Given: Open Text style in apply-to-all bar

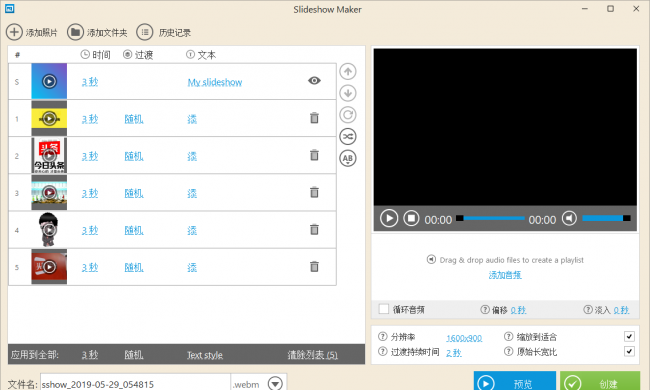Looking at the screenshot, I should coord(205,355).
